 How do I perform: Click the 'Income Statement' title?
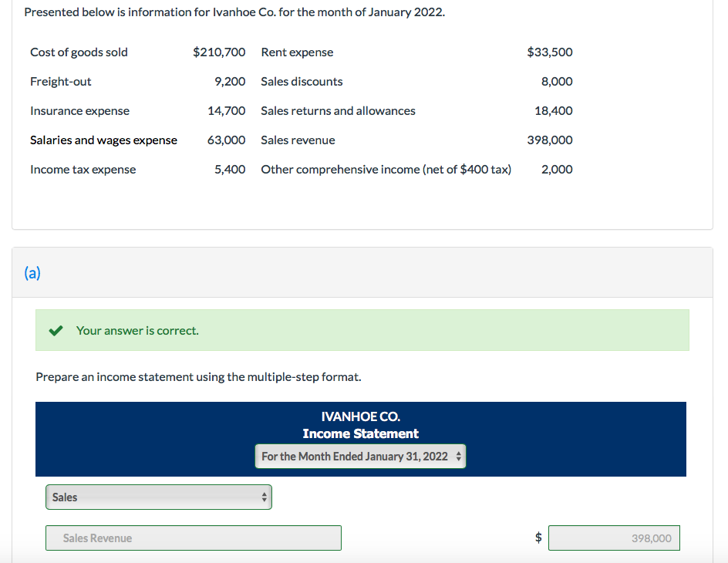(361, 433)
